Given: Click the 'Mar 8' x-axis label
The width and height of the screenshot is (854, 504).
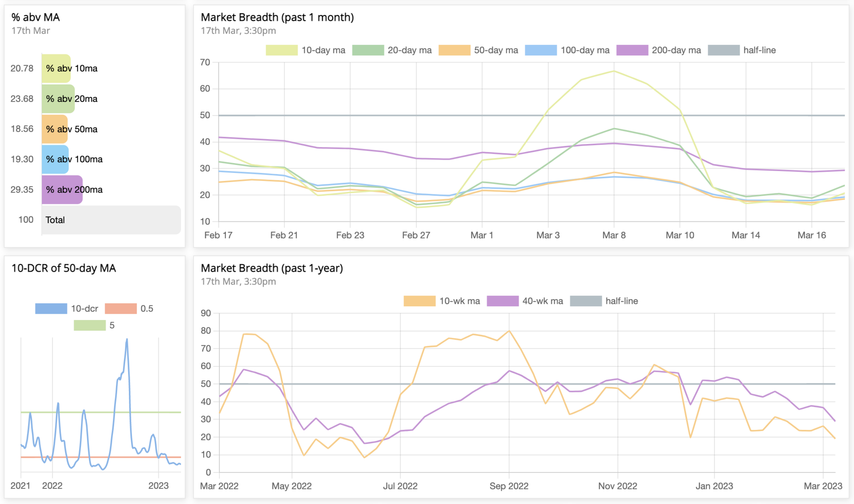Looking at the screenshot, I should coord(614,235).
